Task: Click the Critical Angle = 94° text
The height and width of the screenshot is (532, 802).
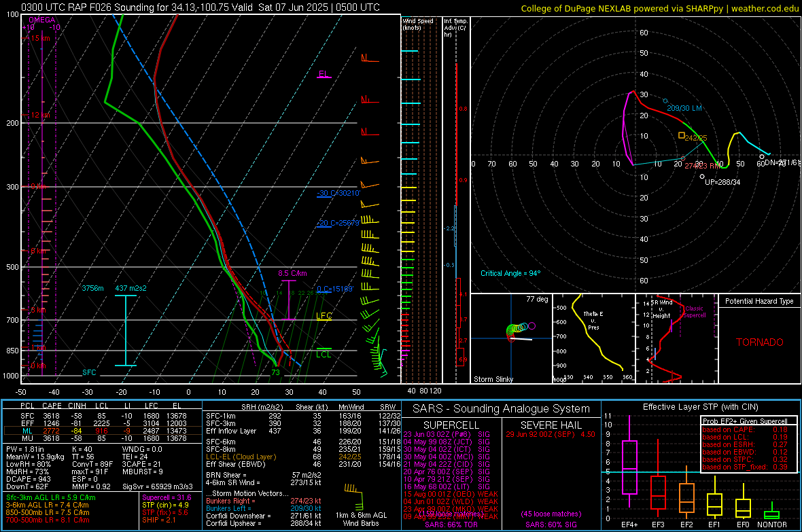Action: [510, 274]
